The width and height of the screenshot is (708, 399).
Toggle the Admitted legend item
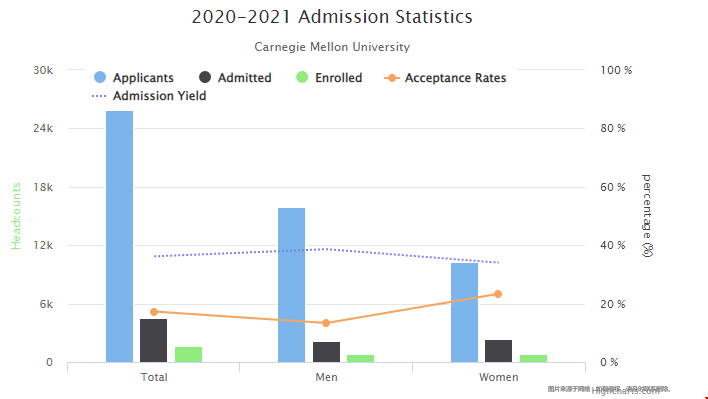pyautogui.click(x=235, y=78)
